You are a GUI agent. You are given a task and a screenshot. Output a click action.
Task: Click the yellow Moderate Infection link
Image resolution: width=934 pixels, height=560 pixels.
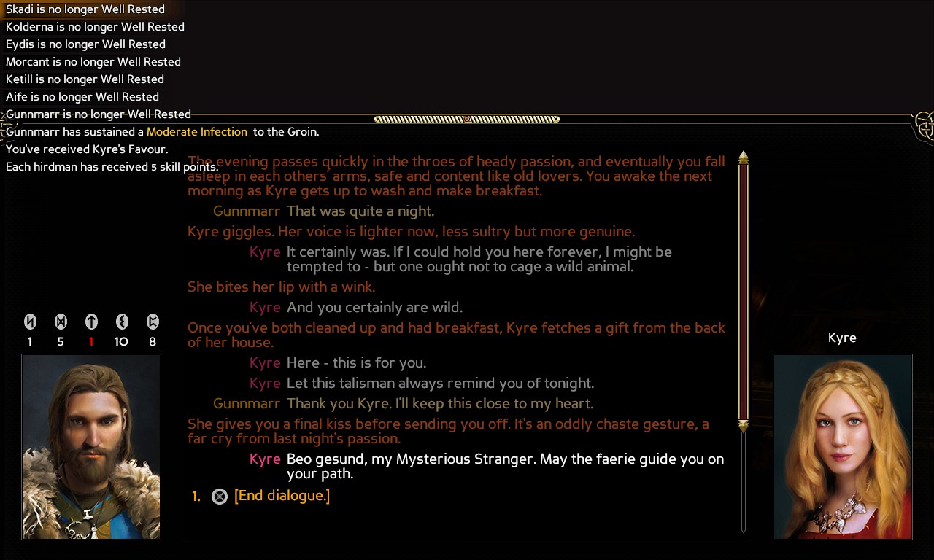197,132
